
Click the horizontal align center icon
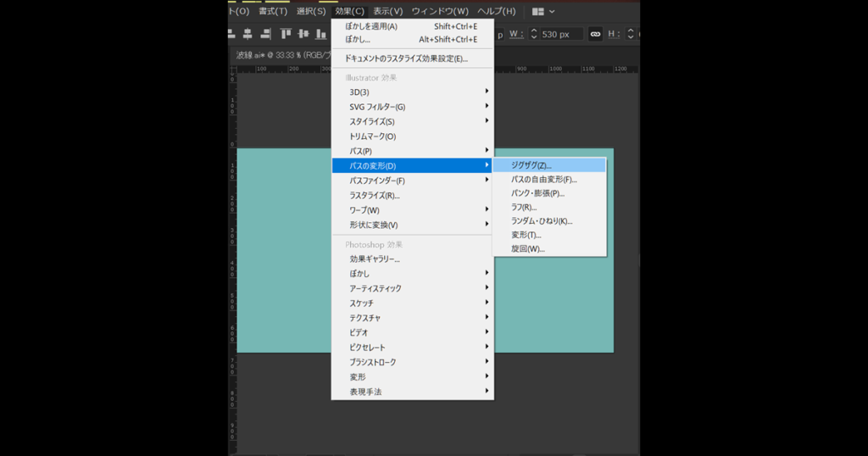coord(248,34)
